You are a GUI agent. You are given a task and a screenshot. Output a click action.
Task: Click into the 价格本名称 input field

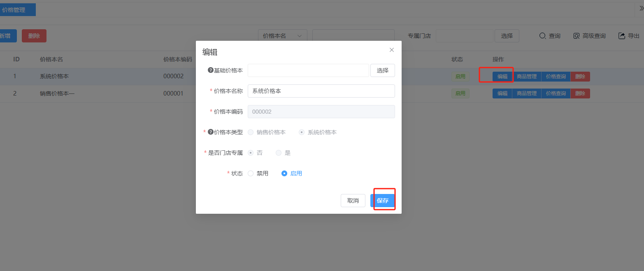[x=321, y=91]
